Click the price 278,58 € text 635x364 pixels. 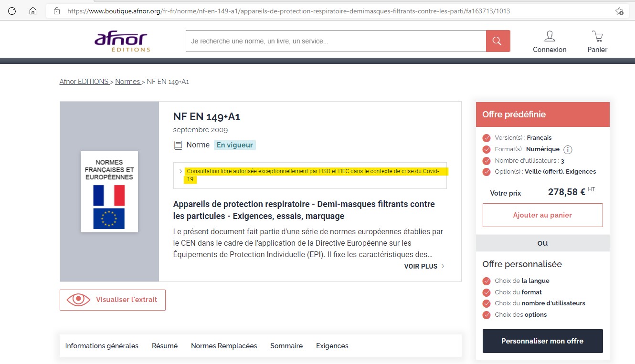tap(567, 192)
